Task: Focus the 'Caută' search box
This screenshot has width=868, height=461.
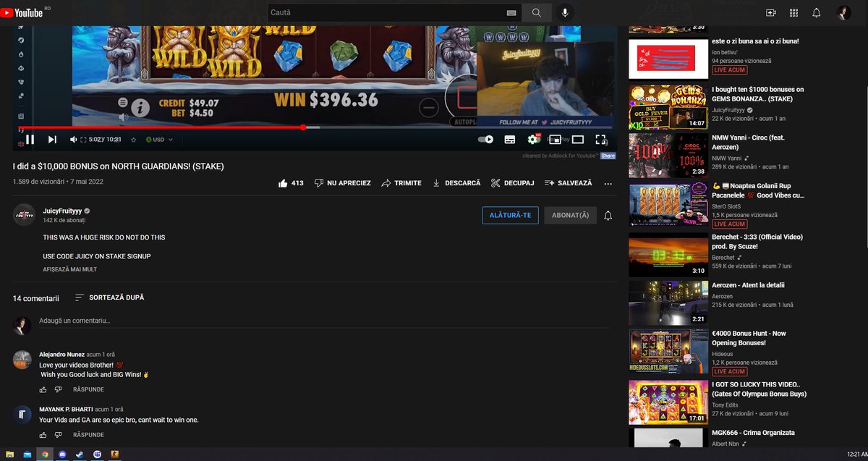Action: [385, 12]
